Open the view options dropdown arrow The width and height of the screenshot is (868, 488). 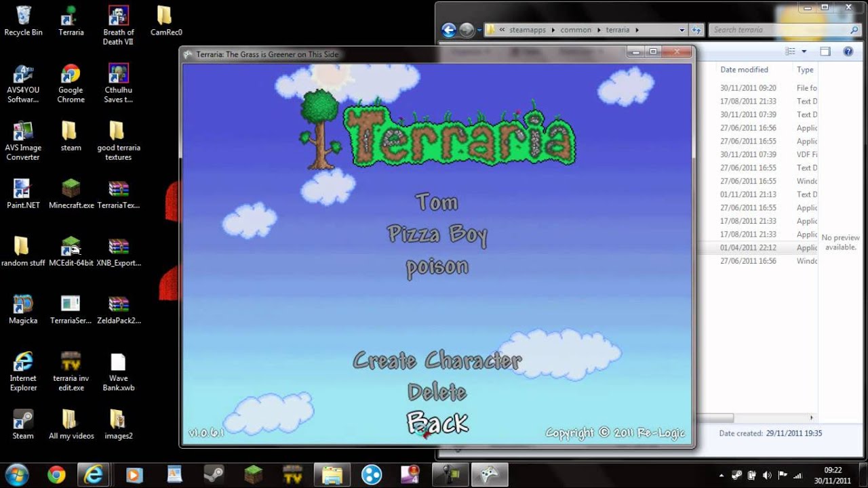[x=804, y=52]
